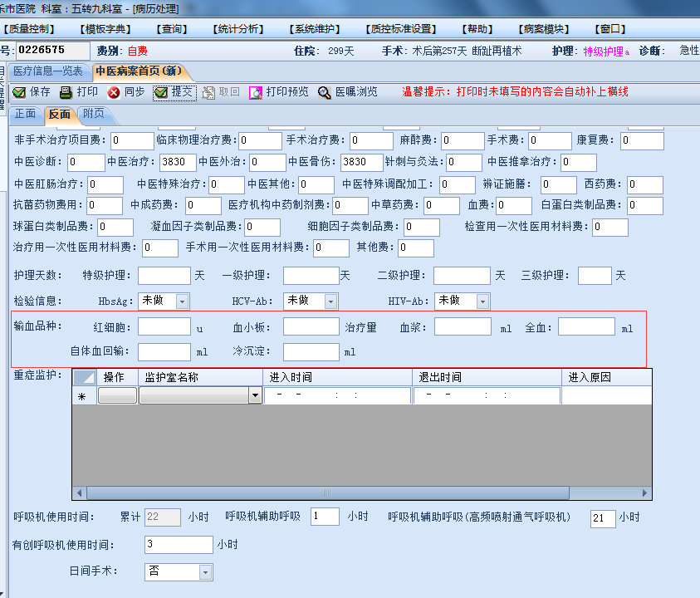Viewport: 700px width, 598px height.
Task: Click the 退出时间 cell in new row
Action: tap(487, 395)
